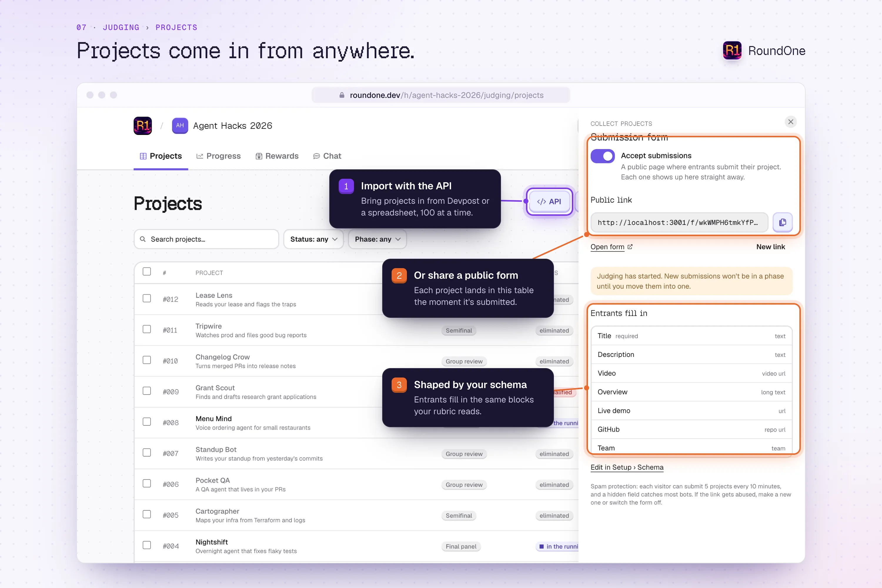Open the Status: any dropdown
This screenshot has height=588, width=882.
tap(313, 239)
